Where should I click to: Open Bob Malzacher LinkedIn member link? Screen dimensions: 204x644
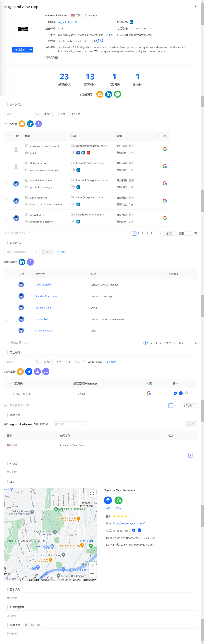pos(43,284)
